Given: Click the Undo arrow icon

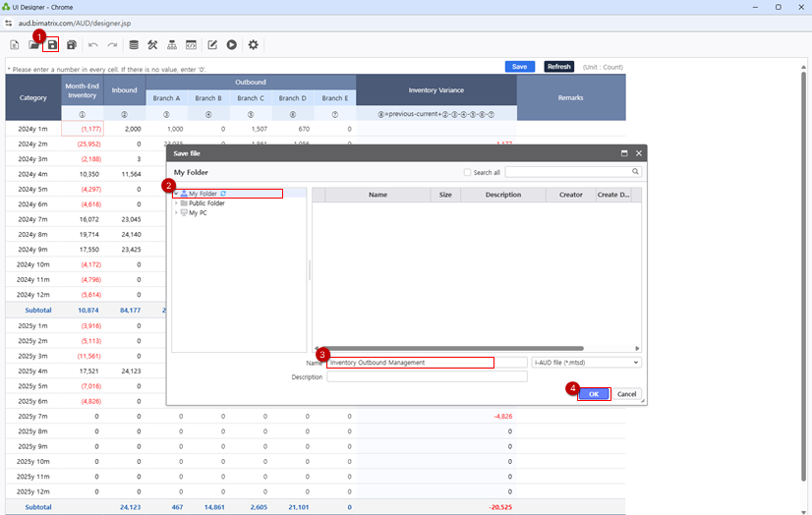Looking at the screenshot, I should point(93,45).
